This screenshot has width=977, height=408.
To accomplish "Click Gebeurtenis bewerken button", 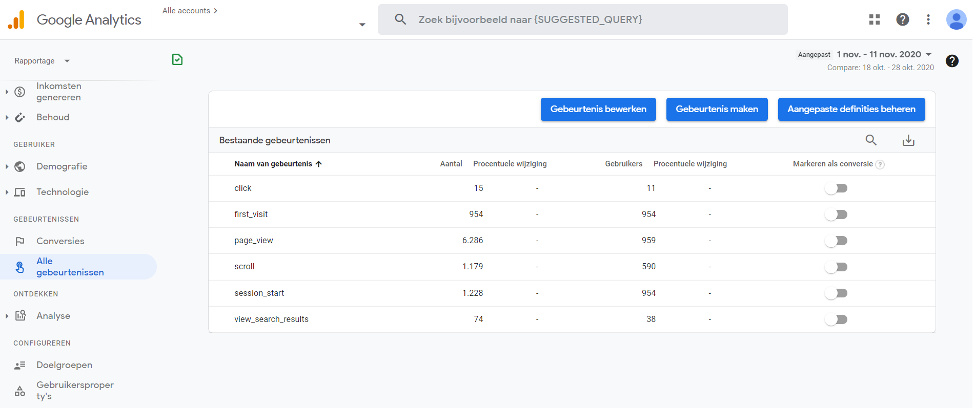I will click(x=598, y=109).
